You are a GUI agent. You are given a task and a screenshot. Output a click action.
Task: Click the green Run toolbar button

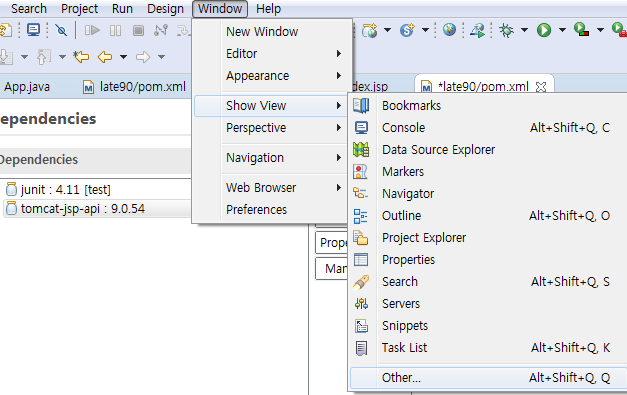[x=544, y=30]
